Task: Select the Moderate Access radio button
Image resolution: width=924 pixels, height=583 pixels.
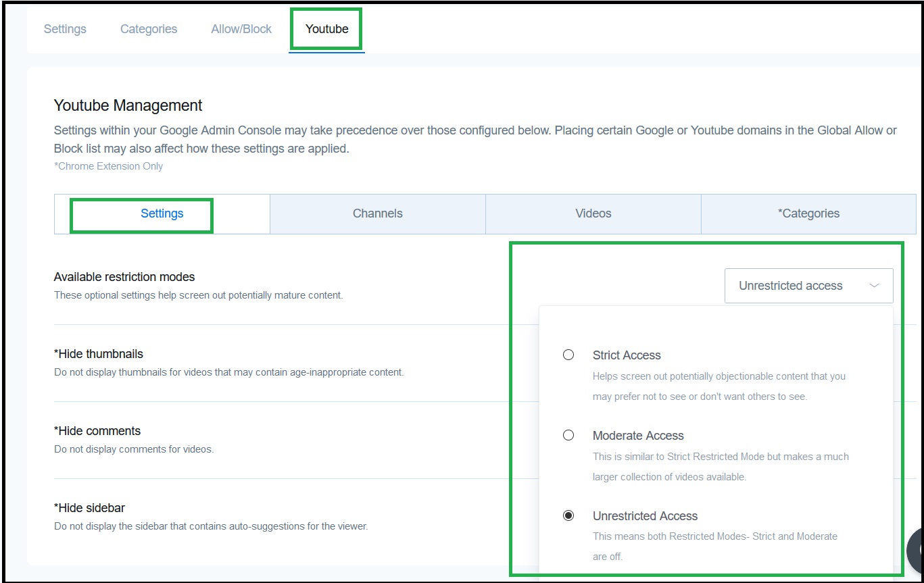Action: coord(568,435)
